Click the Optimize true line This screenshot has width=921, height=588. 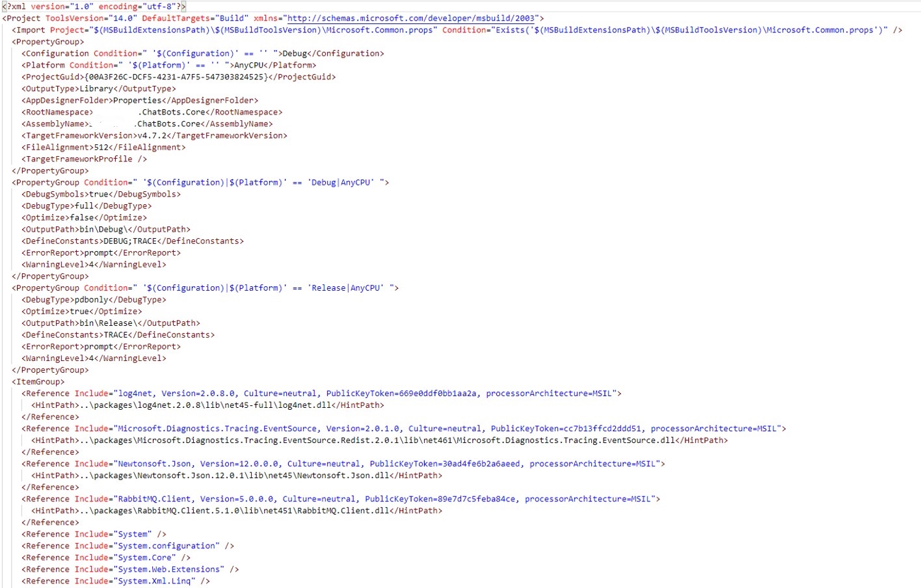pos(82,311)
